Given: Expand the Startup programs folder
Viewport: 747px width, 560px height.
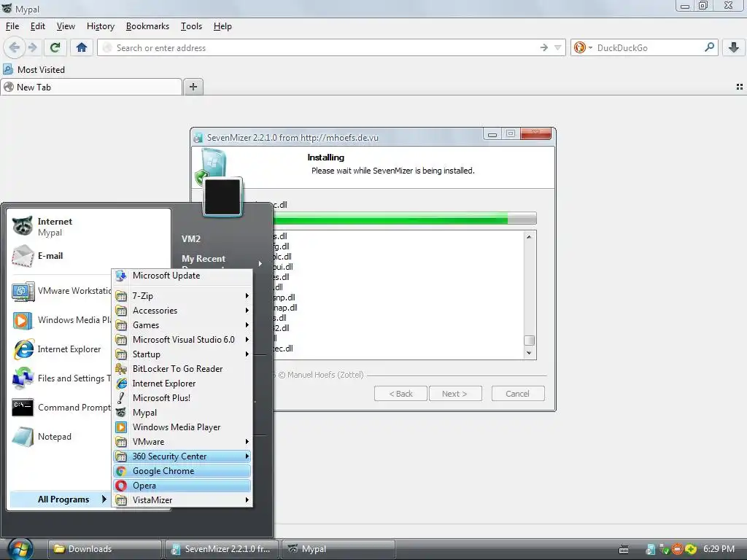Looking at the screenshot, I should (x=182, y=354).
